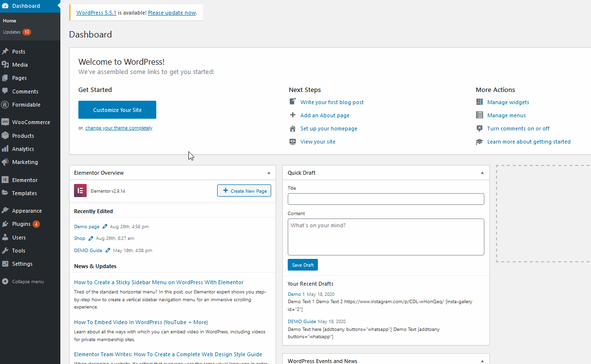
Task: Open the WooCommerce menu
Action: coord(30,122)
